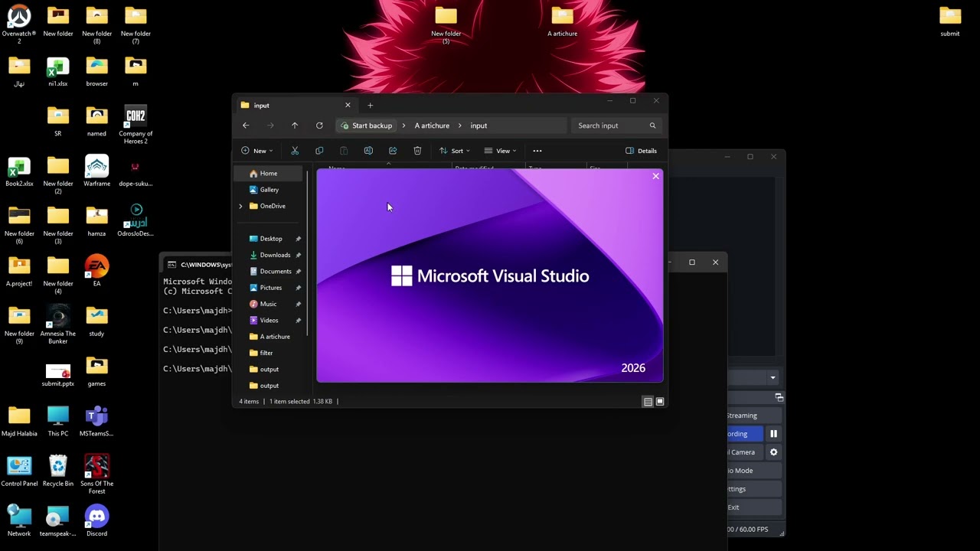Expand breadcrumb chevron after Start backup
Image resolution: width=980 pixels, height=551 pixels.
(403, 126)
